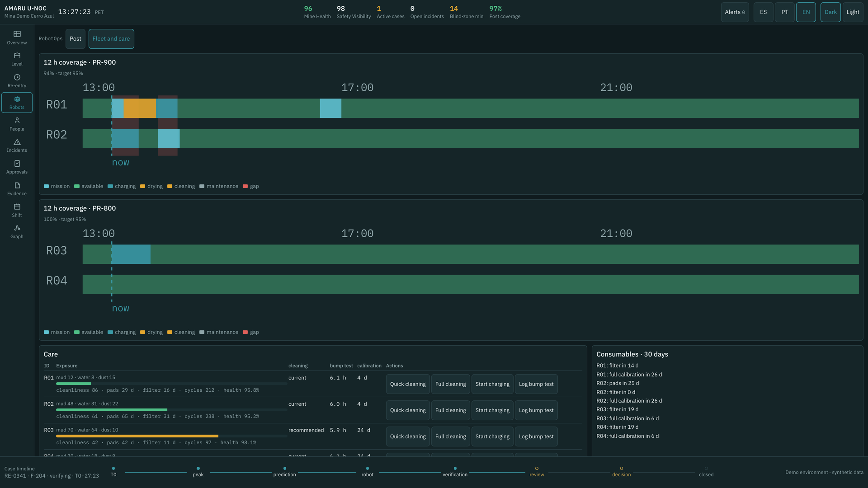
Task: Click the '12 h coverage · PR-800' heading
Action: [80, 208]
